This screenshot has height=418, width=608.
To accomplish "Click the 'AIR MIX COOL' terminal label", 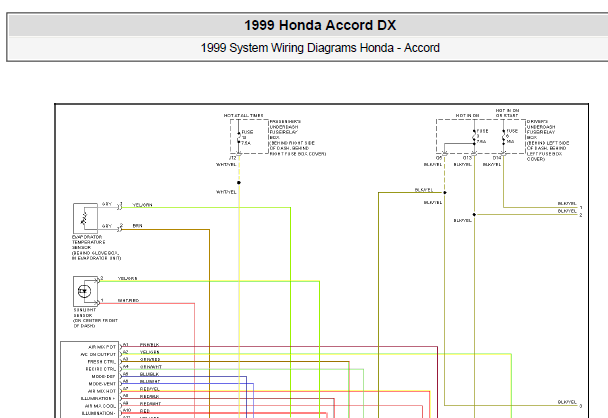I will (100, 406).
